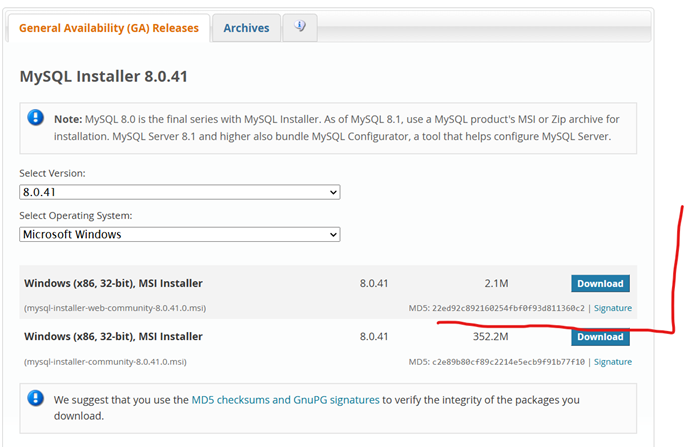Click the info icon beside checksum suggestion
This screenshot has height=447, width=692.
point(36,398)
